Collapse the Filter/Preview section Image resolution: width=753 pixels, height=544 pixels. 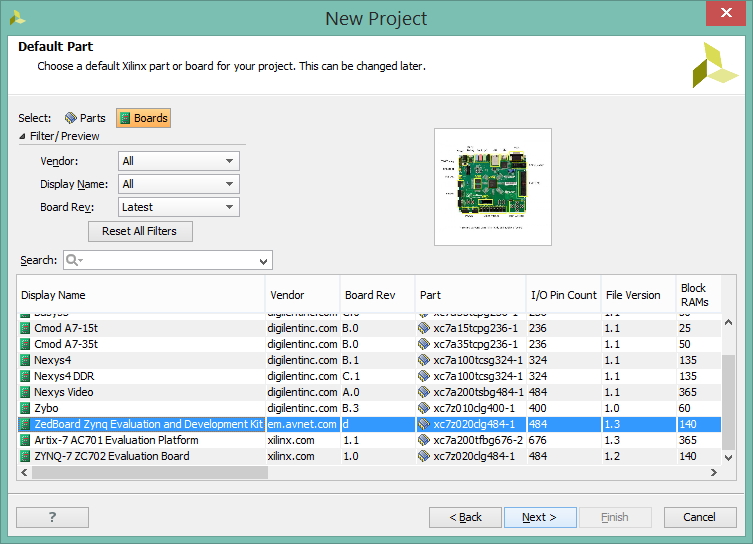click(22, 136)
